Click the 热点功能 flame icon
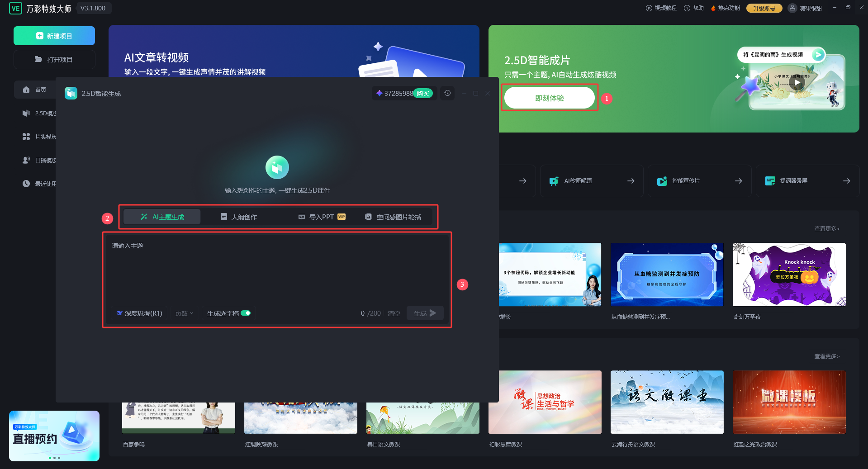 click(x=713, y=8)
